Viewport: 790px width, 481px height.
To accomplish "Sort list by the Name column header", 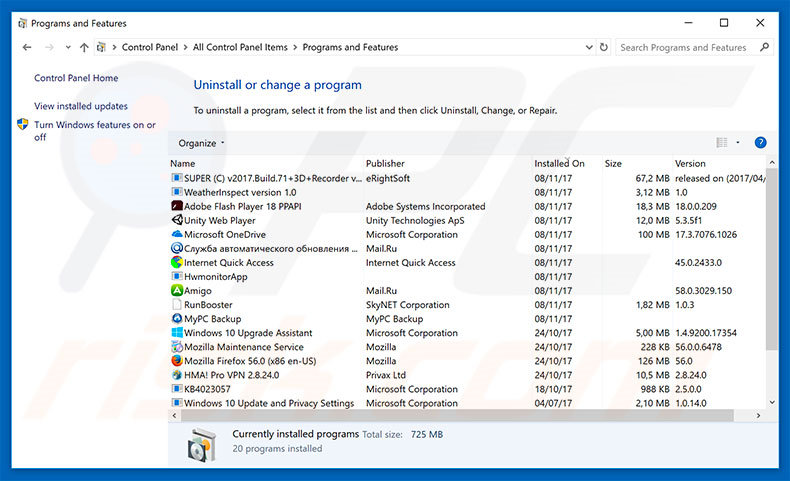I will (183, 163).
